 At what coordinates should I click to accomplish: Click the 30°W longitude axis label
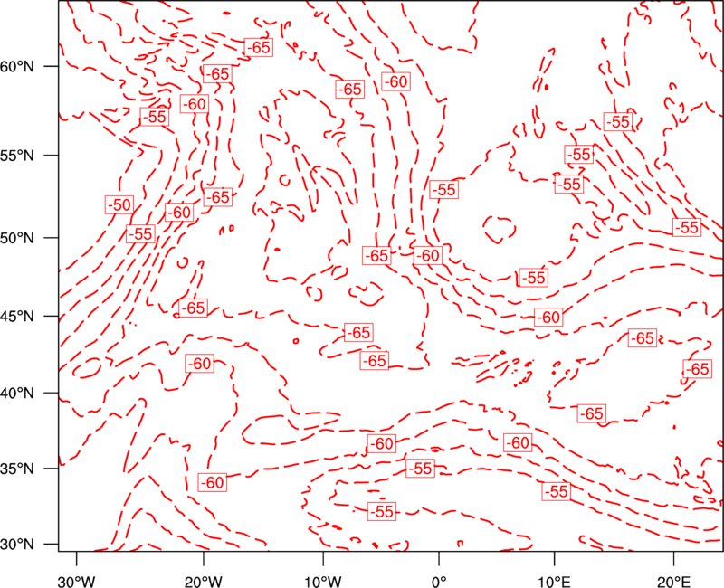tap(77, 581)
